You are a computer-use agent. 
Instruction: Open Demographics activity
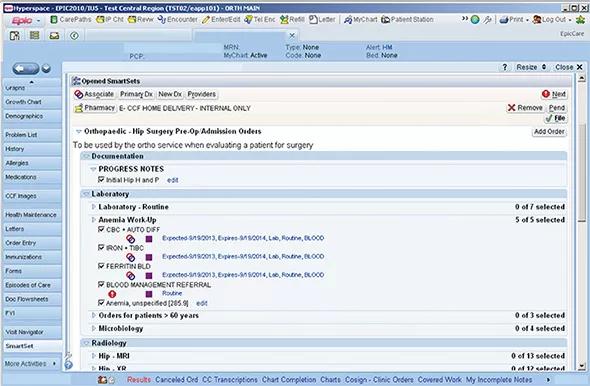click(32, 116)
